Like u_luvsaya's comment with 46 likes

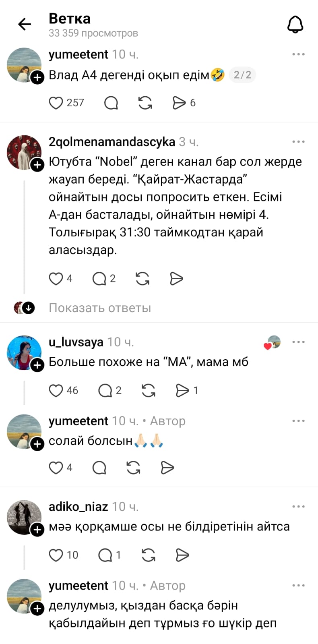click(56, 391)
